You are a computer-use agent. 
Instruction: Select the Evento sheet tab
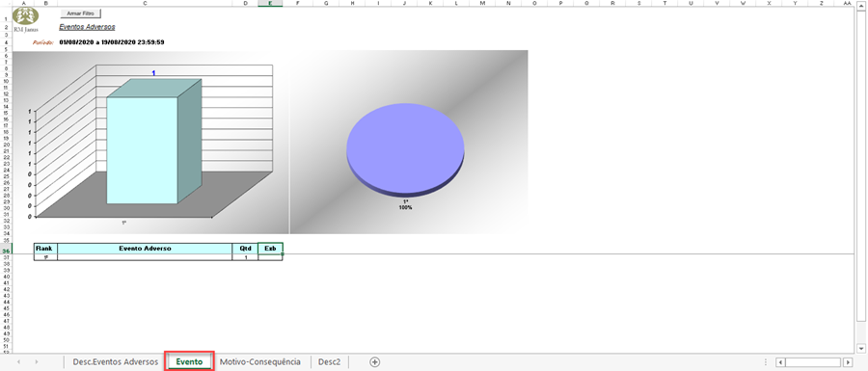(189, 361)
